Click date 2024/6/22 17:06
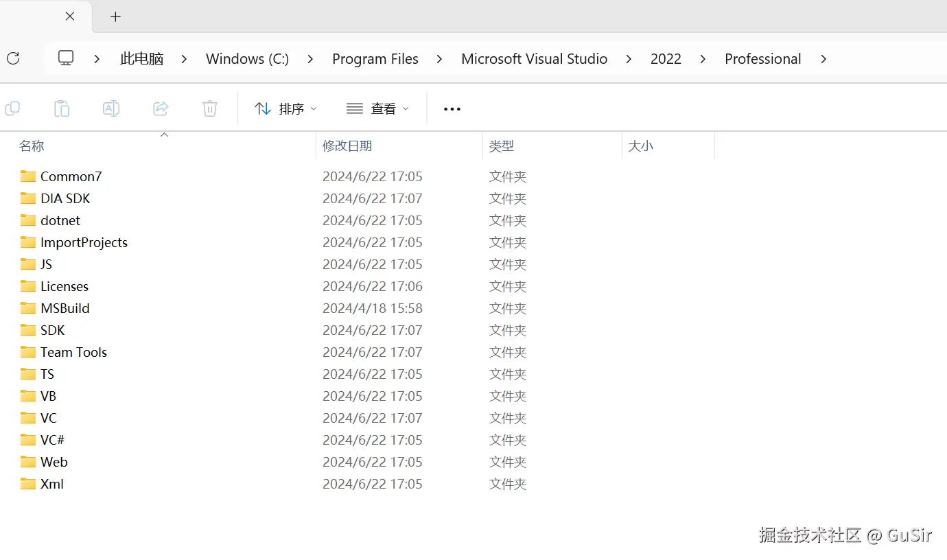947x560 pixels. (x=373, y=286)
